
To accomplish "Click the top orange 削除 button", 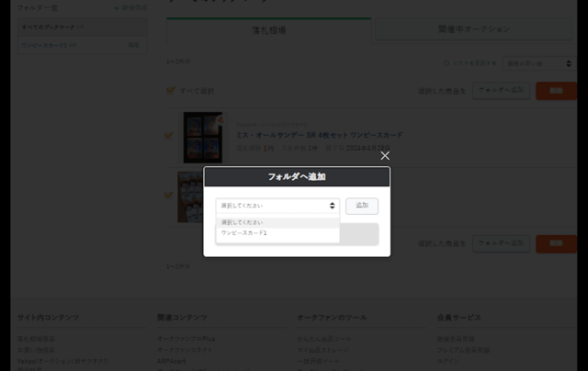I will pyautogui.click(x=550, y=90).
